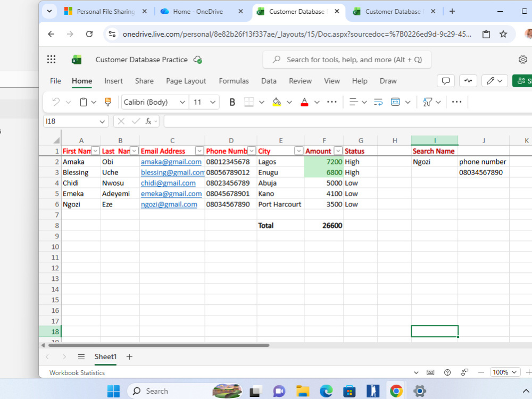Open the all sheets list icon
The width and height of the screenshot is (532, 399).
tap(81, 357)
